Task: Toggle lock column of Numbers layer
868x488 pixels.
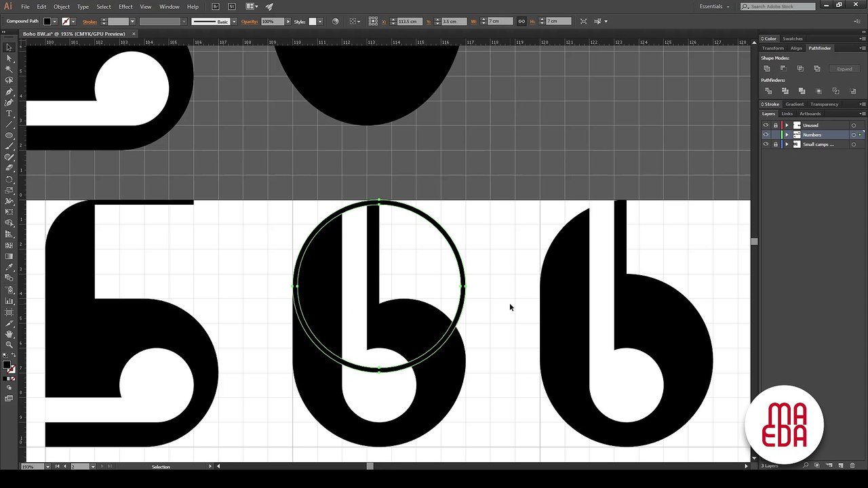Action: pyautogui.click(x=776, y=135)
